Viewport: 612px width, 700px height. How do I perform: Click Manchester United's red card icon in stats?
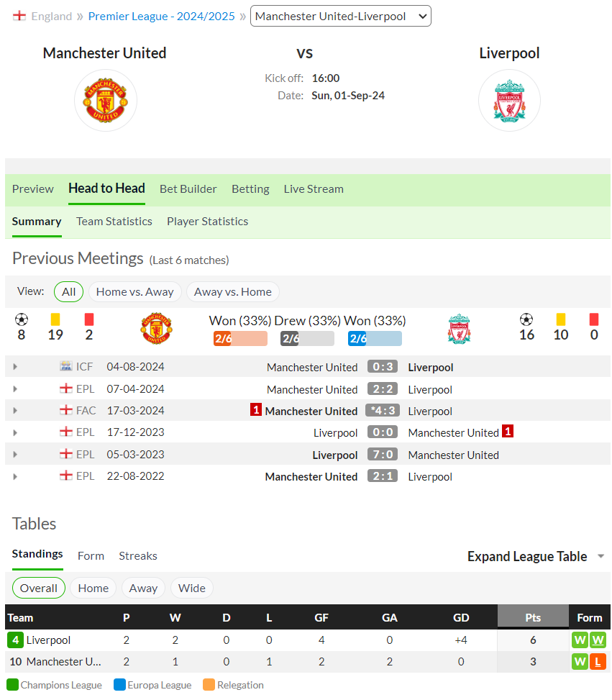(x=89, y=319)
